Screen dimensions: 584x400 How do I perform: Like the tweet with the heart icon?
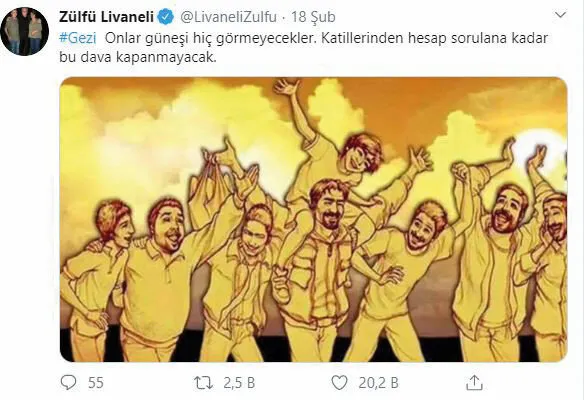tap(339, 383)
